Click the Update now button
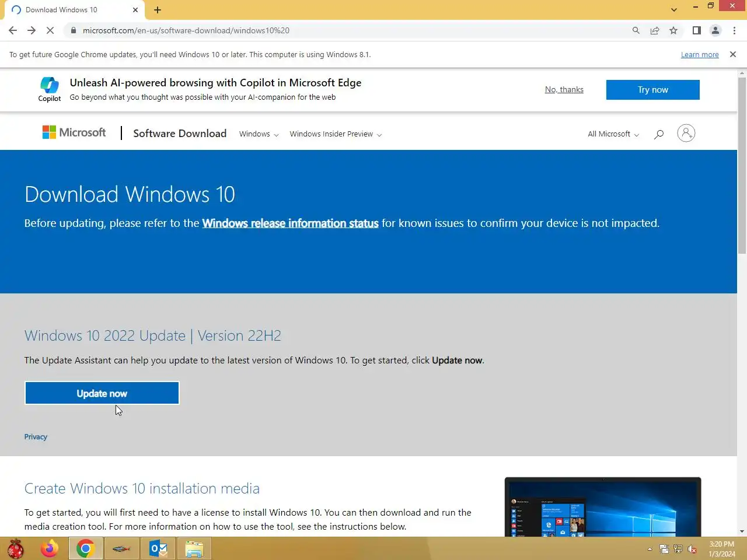Viewport: 747px width, 560px height. pos(102,393)
